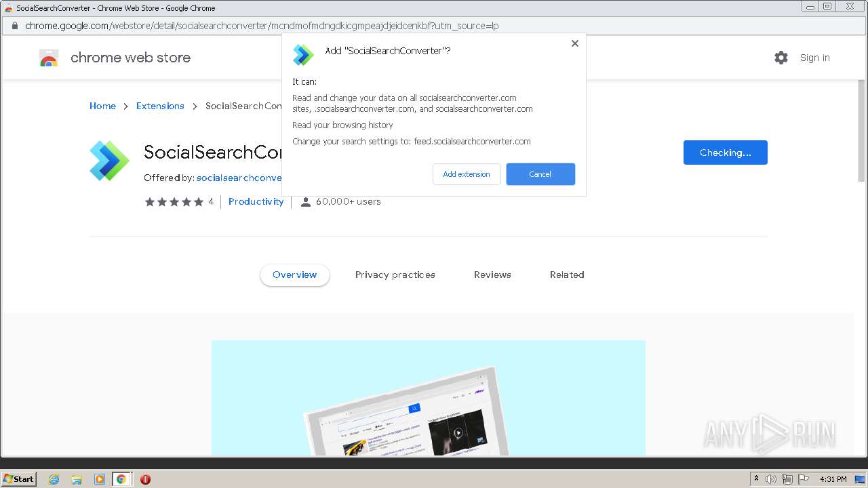Open web store settings gear
Viewport: 868px width, 488px height.
click(781, 58)
